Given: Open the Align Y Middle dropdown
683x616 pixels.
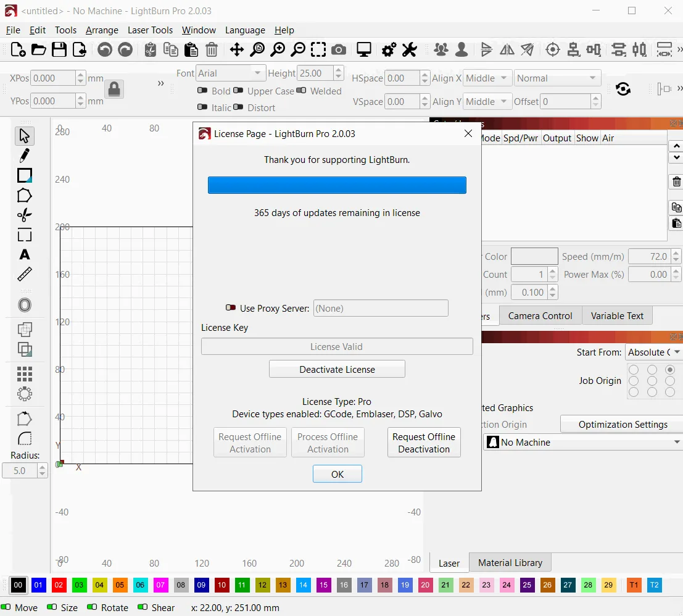Looking at the screenshot, I should tap(487, 101).
